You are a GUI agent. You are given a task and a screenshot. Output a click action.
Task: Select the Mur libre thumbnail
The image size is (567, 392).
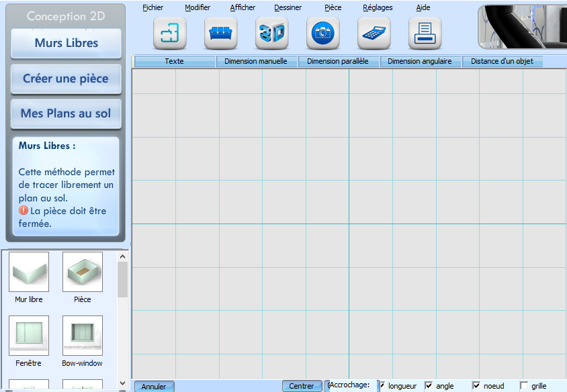(x=29, y=272)
